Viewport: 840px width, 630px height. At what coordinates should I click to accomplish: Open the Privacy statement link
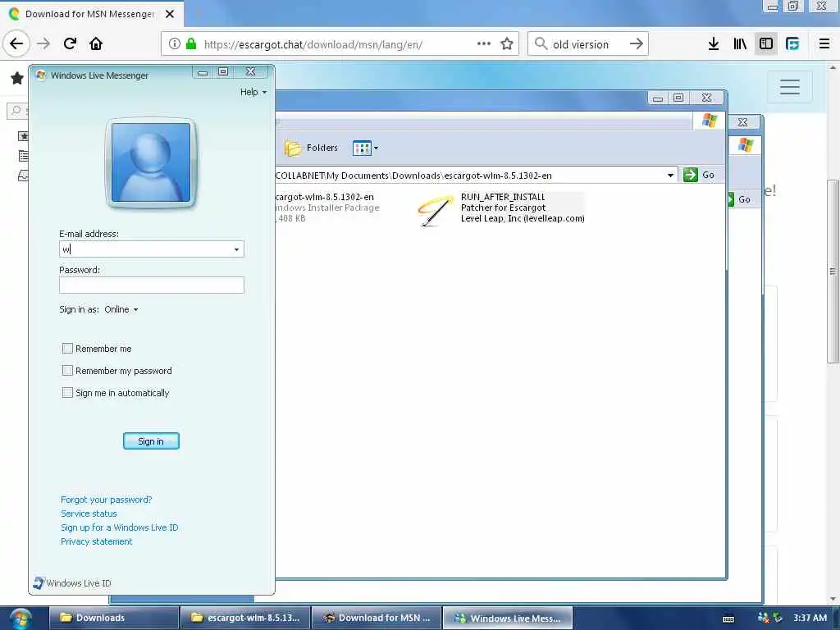[97, 541]
